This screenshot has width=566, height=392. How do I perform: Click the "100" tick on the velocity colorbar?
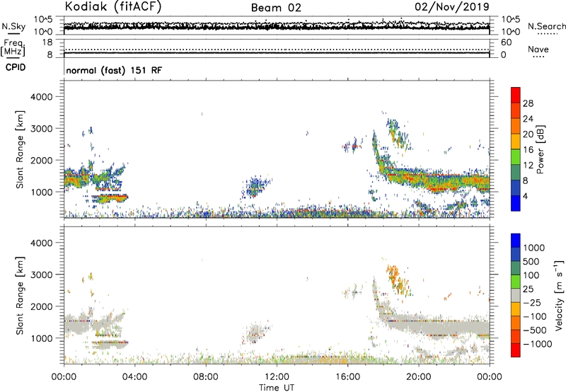pos(531,275)
